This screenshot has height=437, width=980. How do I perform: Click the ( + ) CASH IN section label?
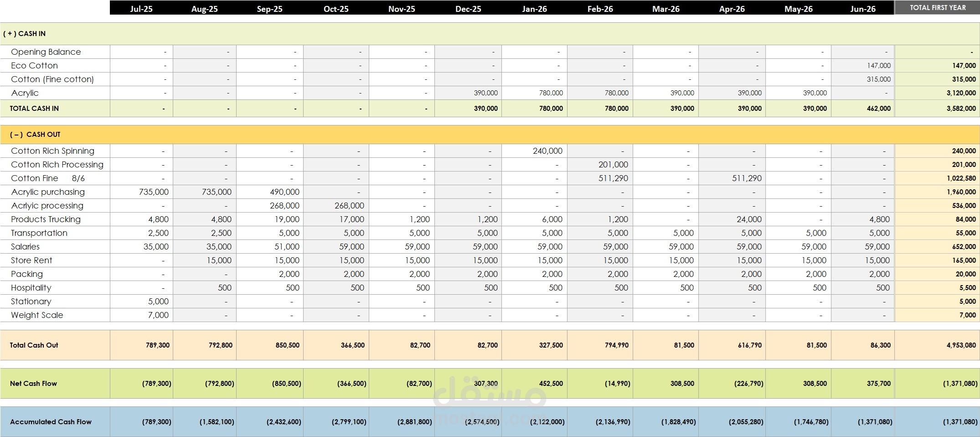point(24,34)
